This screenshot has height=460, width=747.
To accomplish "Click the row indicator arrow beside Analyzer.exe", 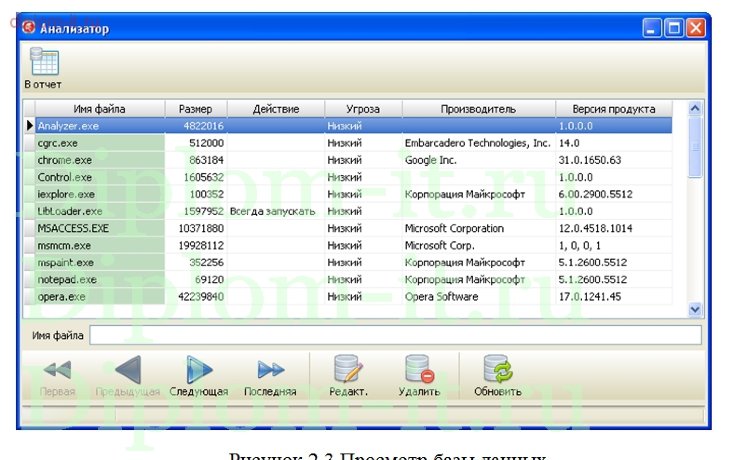I will click(x=30, y=126).
